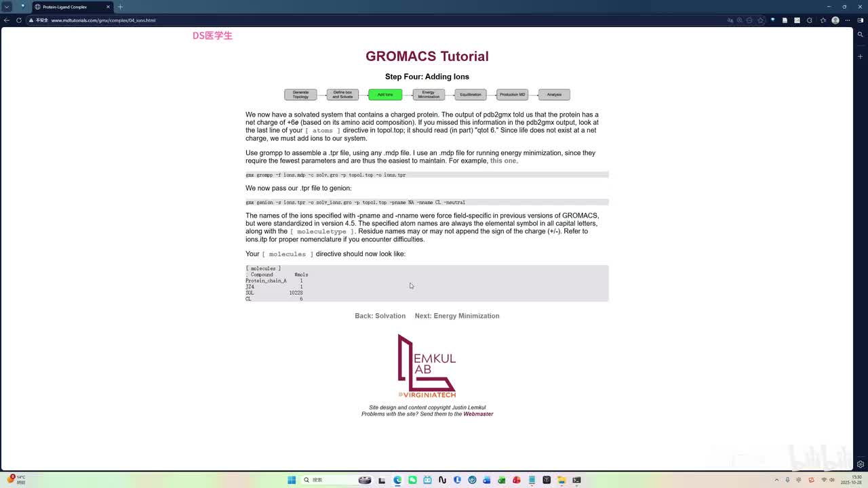
Task: Click the Define box and Solvate step
Action: pos(342,94)
